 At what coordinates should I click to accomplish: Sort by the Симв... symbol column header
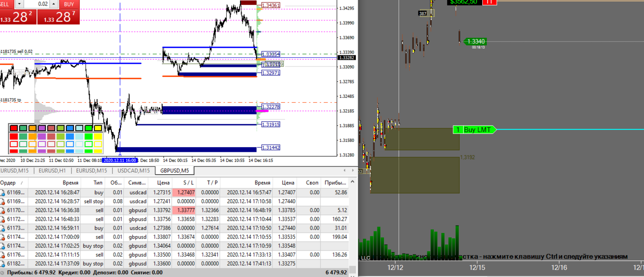coord(136,183)
